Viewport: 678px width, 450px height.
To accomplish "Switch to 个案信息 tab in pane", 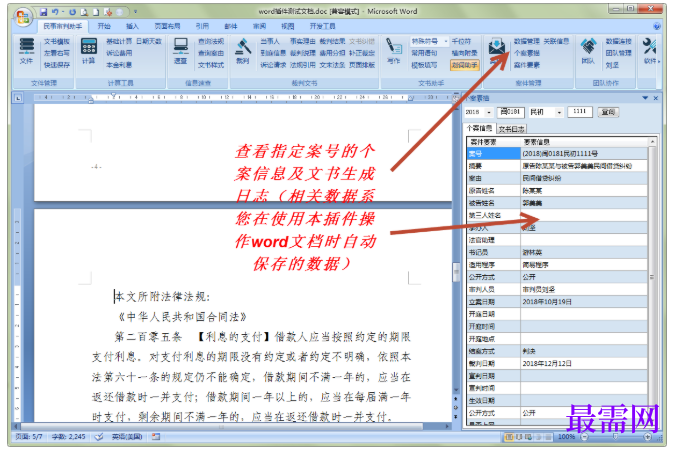I will point(480,128).
